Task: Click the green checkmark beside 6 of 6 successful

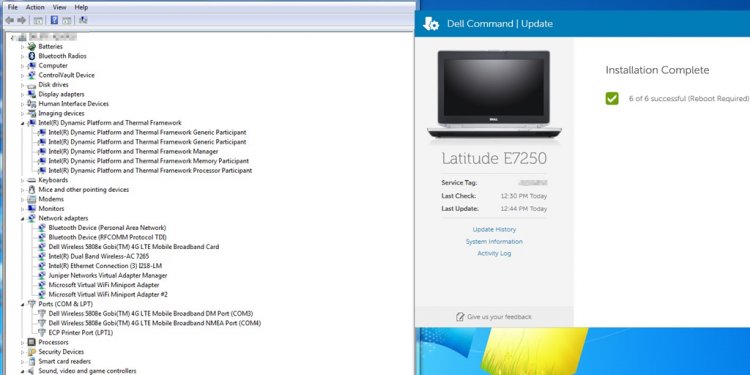Action: [x=612, y=99]
